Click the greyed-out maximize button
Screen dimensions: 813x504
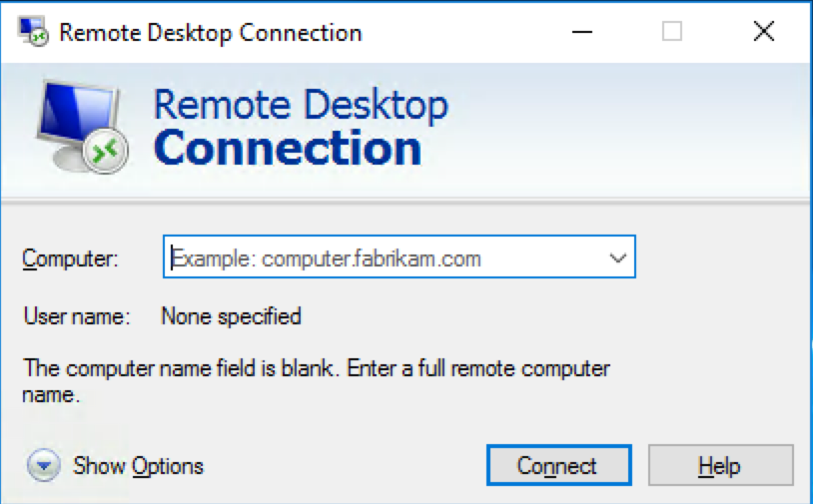672,32
